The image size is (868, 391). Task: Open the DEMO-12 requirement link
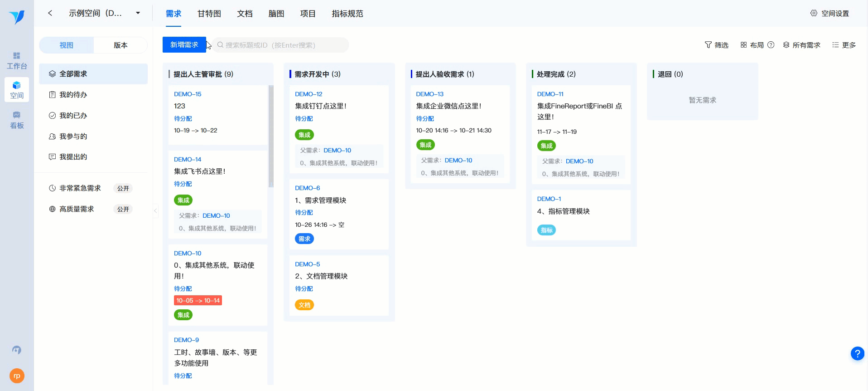[309, 94]
